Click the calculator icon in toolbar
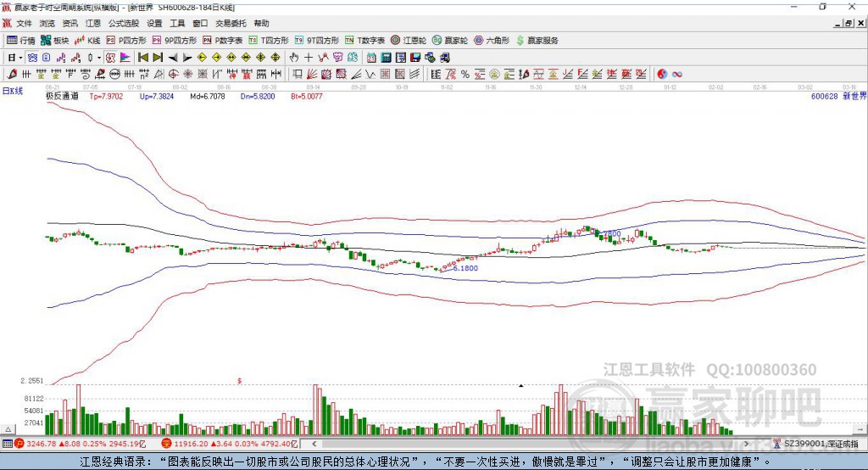Screen dimensions: 868x470 pos(386,58)
